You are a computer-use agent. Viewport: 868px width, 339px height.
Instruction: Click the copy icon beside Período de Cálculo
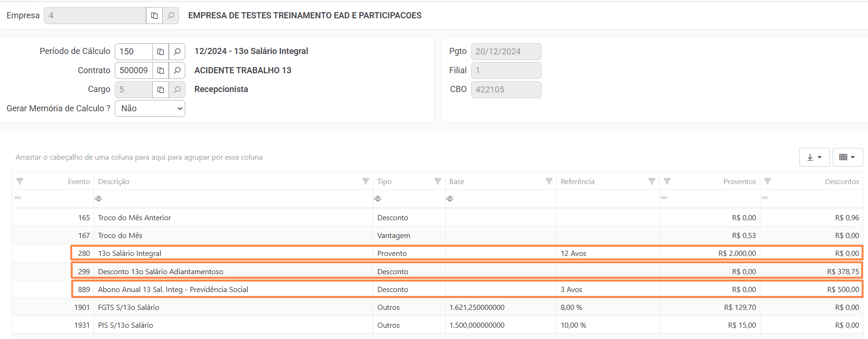(160, 52)
